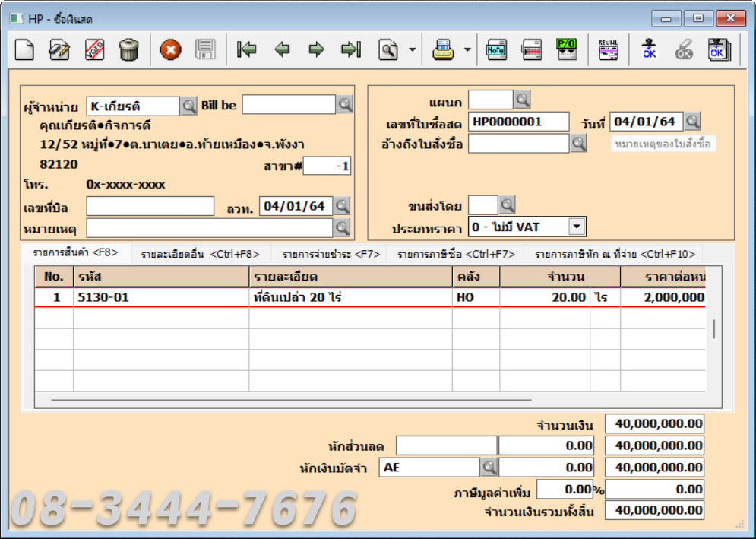
Task: Click the อ้างถึงใบสั่งซื้อ input field
Action: coord(518,144)
